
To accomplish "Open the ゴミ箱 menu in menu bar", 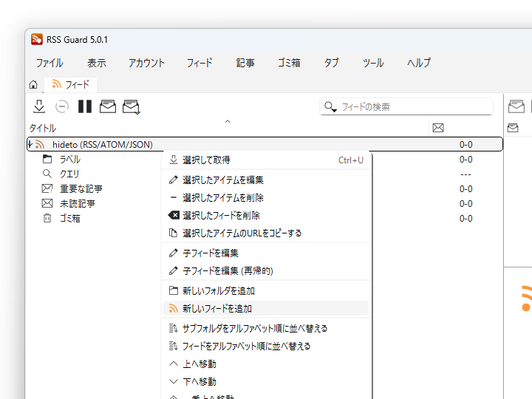I will (289, 63).
